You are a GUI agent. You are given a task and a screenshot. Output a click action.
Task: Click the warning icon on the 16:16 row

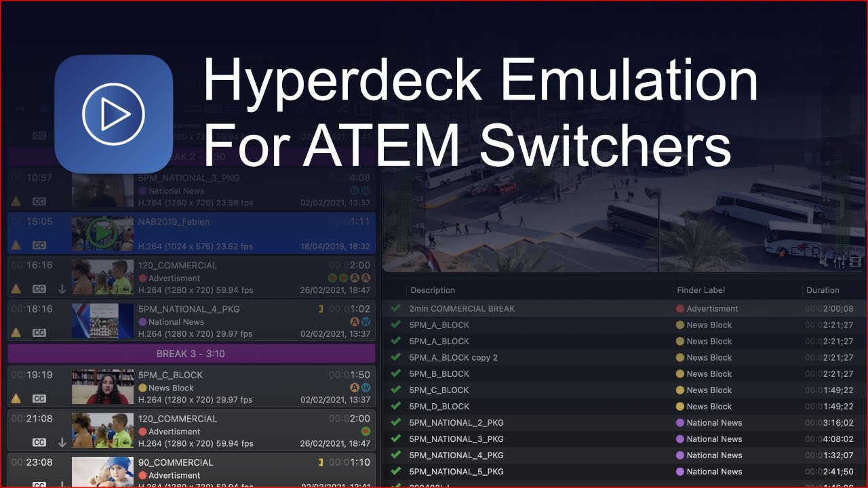tap(16, 289)
